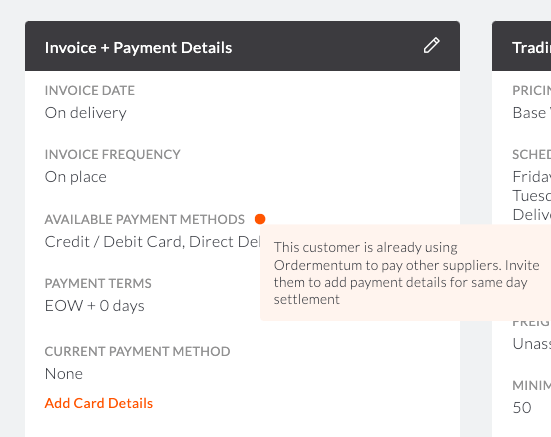551x437 pixels.
Task: Select the On delivery invoice date value
Action: click(85, 113)
